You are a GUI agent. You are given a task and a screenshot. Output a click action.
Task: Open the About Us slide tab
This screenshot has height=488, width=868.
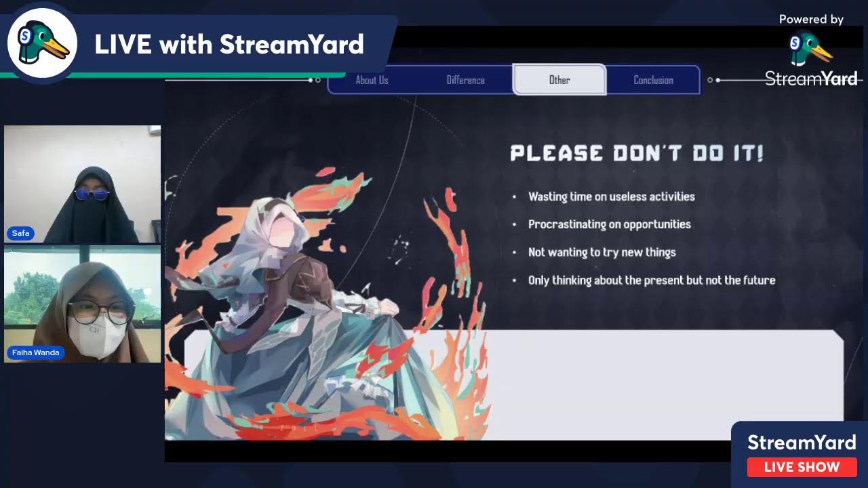[x=372, y=80]
